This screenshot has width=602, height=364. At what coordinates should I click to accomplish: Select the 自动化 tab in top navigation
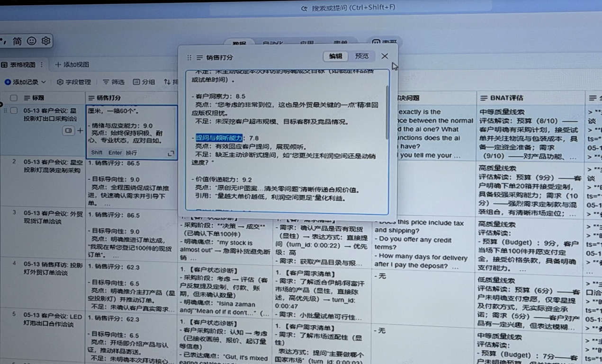tap(273, 44)
